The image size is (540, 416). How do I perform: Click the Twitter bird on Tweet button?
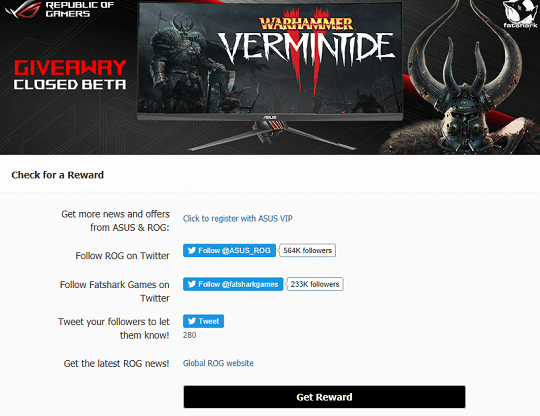click(x=192, y=321)
